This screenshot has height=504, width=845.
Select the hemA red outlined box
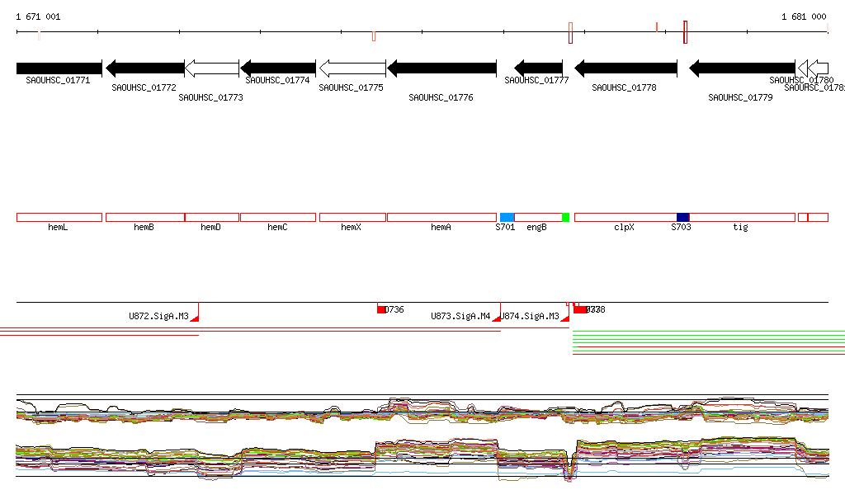click(442, 218)
